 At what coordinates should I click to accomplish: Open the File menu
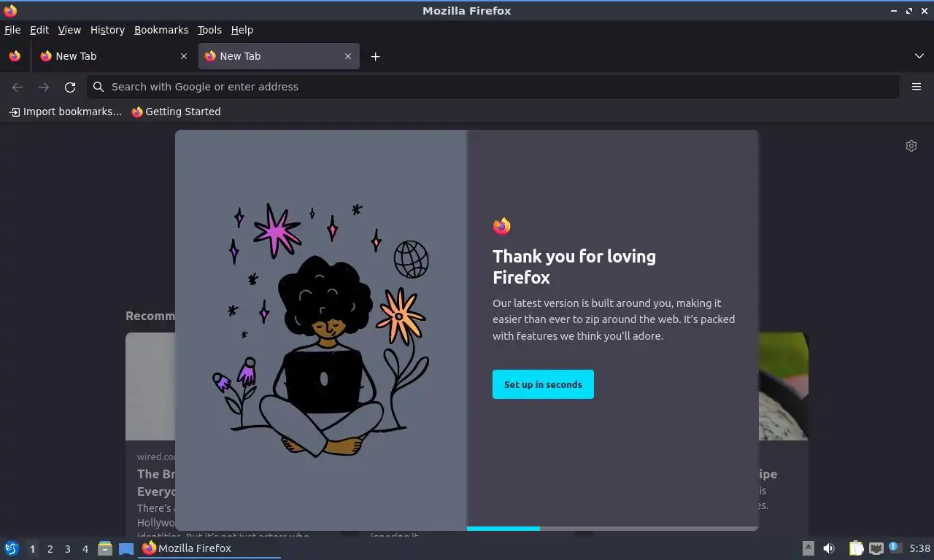pos(12,30)
